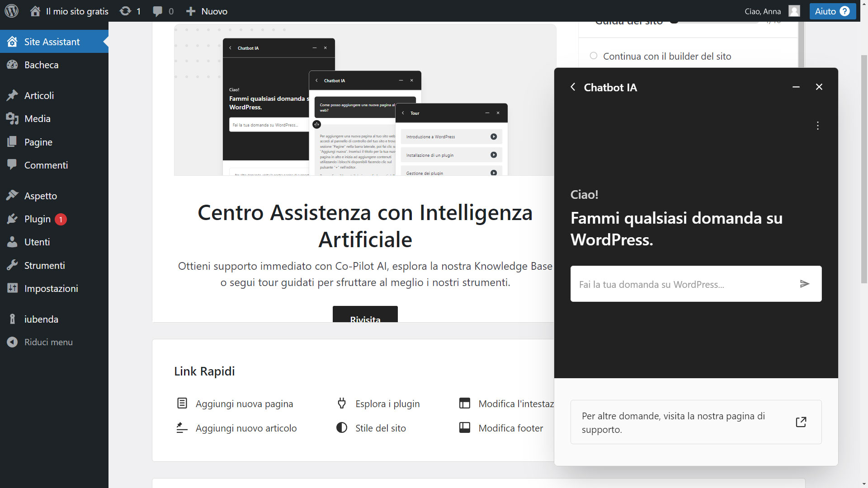868x488 pixels.
Task: Open Aspetto appearance menu
Action: tap(54, 196)
